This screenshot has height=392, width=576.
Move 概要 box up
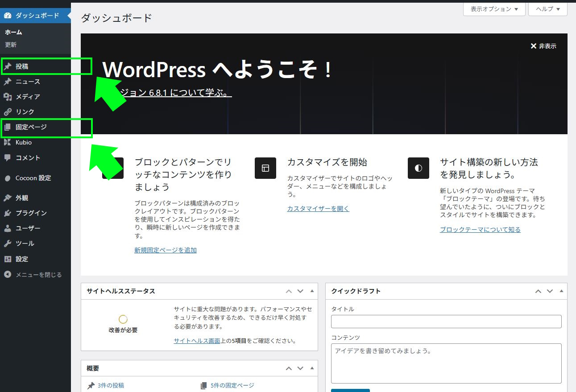pos(289,368)
